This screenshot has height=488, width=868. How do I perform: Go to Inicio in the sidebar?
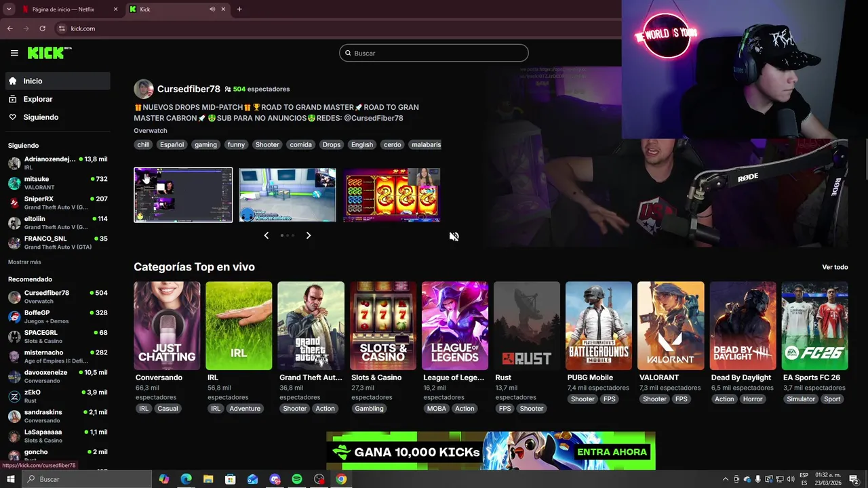coord(58,81)
